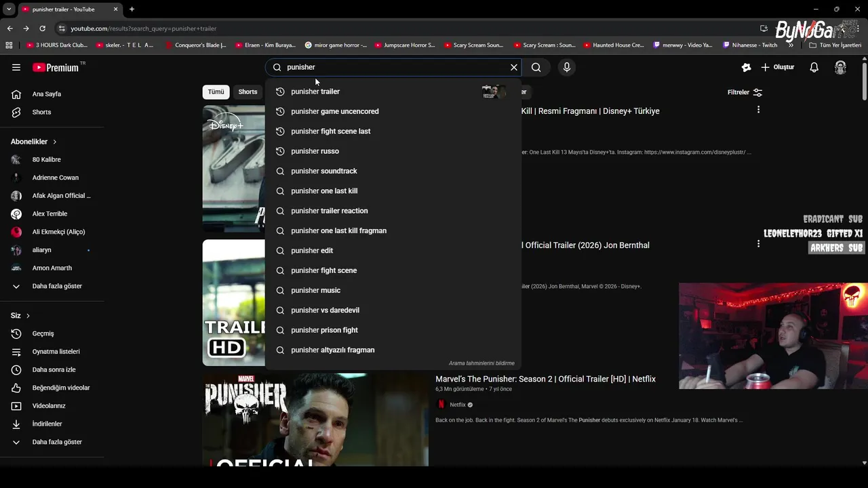
Task: Open the YouTube hamburger guide menu
Action: (16, 67)
